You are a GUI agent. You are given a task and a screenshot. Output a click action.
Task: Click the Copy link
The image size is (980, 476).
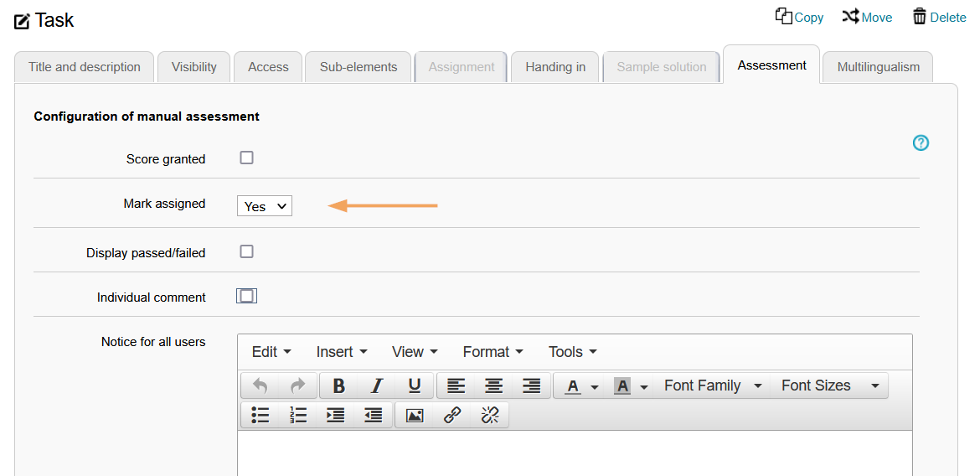tap(799, 17)
